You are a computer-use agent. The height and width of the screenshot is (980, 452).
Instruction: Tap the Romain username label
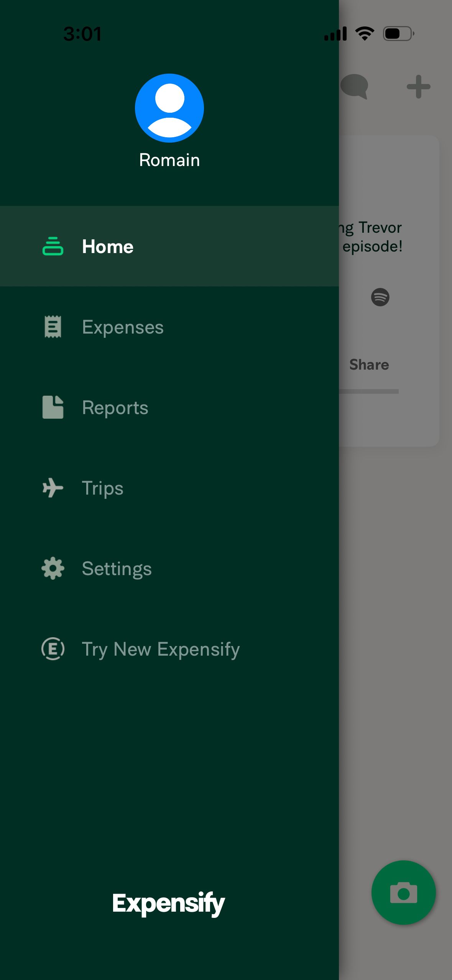[169, 160]
